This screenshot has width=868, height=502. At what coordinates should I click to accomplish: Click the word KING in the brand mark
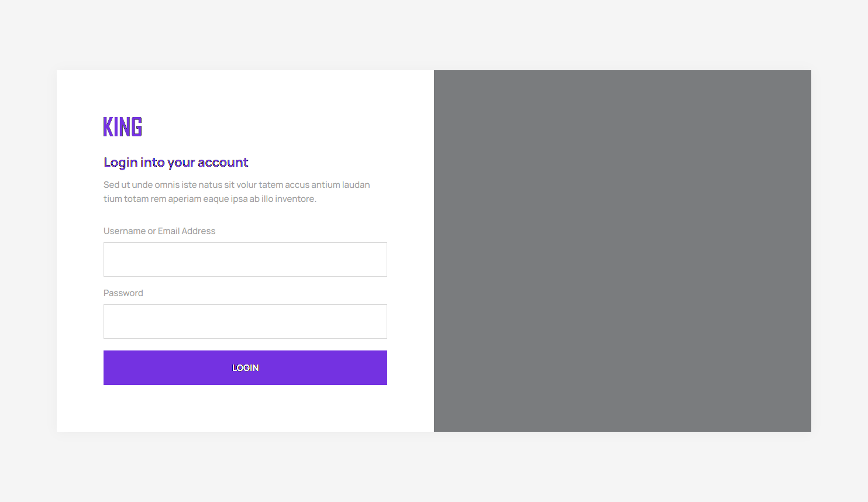pos(122,126)
